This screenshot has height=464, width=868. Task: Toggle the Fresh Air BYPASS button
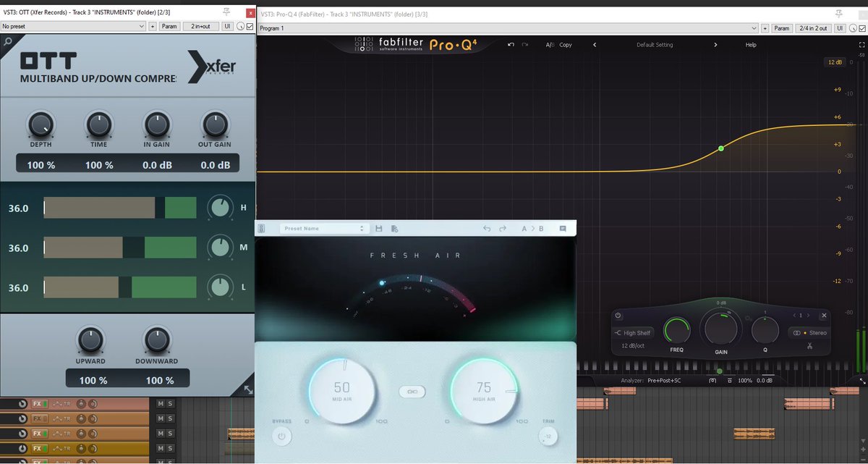tap(283, 436)
